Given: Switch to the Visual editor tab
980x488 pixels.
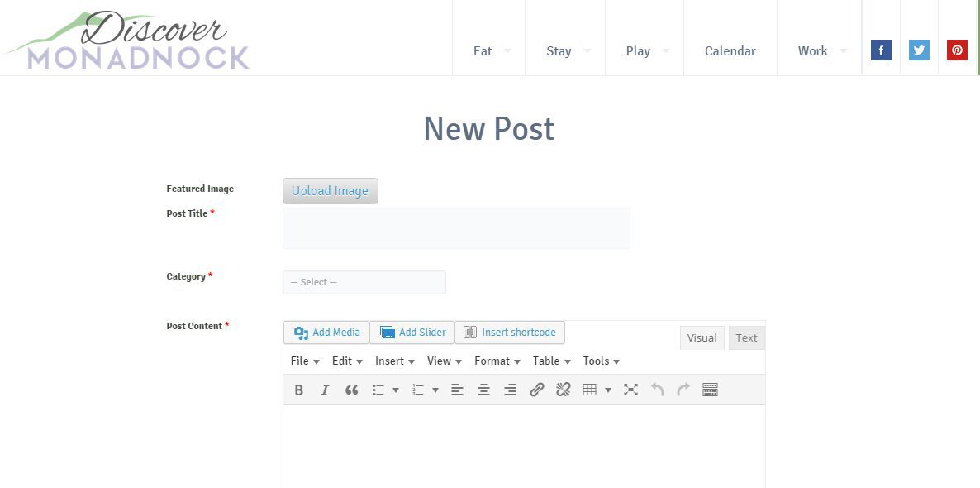Looking at the screenshot, I should 702,337.
